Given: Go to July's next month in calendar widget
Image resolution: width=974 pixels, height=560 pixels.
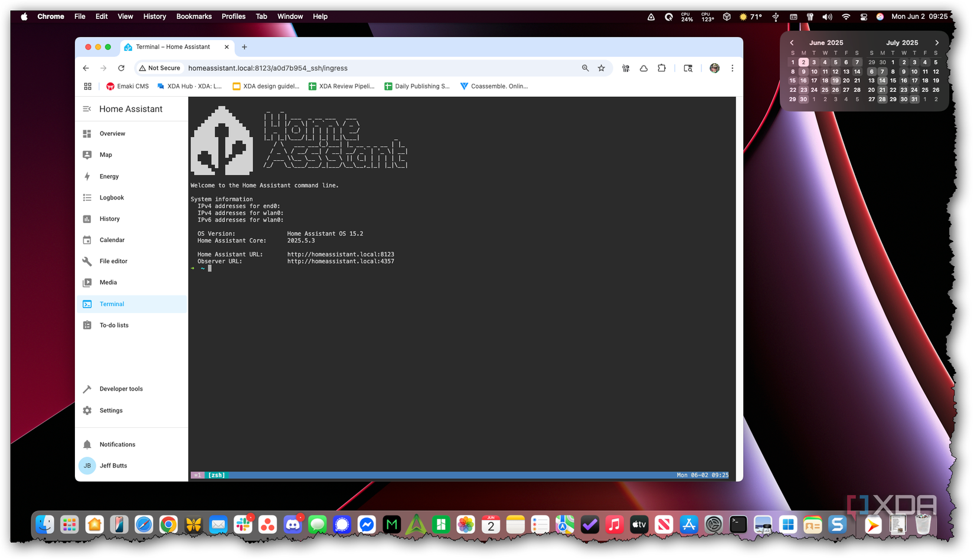Looking at the screenshot, I should click(x=937, y=42).
